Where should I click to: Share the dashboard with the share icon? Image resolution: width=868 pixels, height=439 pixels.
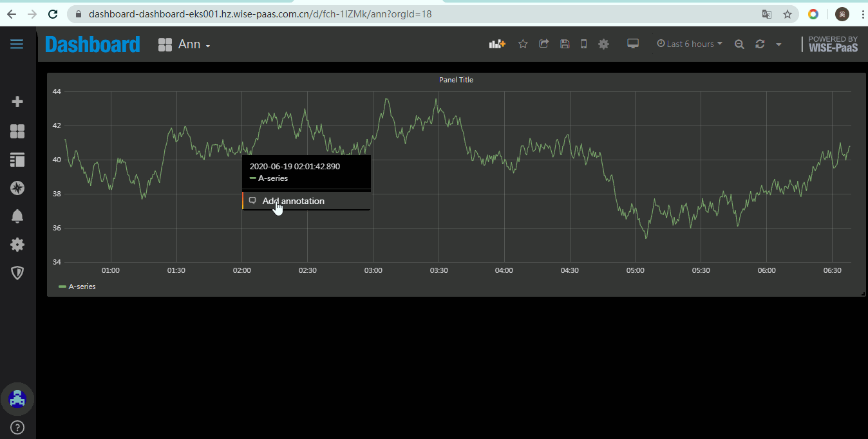544,44
